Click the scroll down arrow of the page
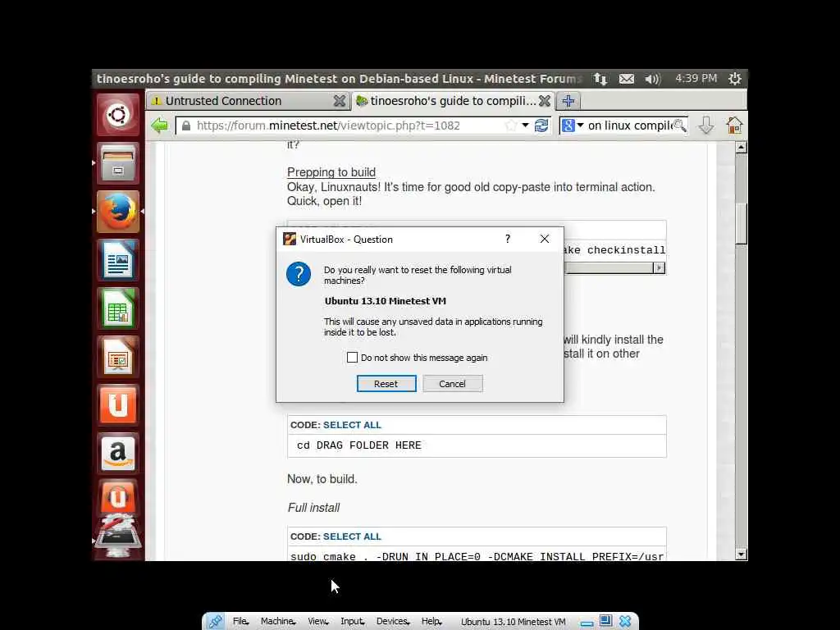The height and width of the screenshot is (630, 840). pos(741,555)
